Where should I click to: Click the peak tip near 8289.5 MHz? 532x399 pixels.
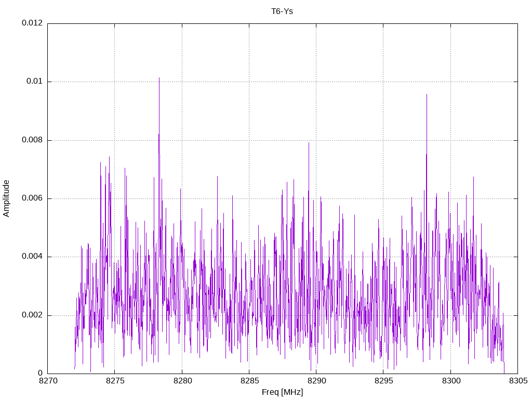[x=309, y=143]
